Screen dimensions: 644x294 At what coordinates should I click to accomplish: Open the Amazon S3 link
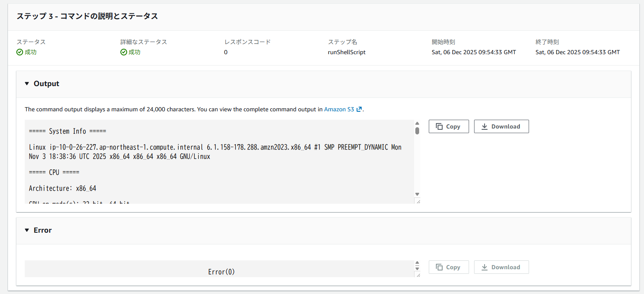(339, 109)
